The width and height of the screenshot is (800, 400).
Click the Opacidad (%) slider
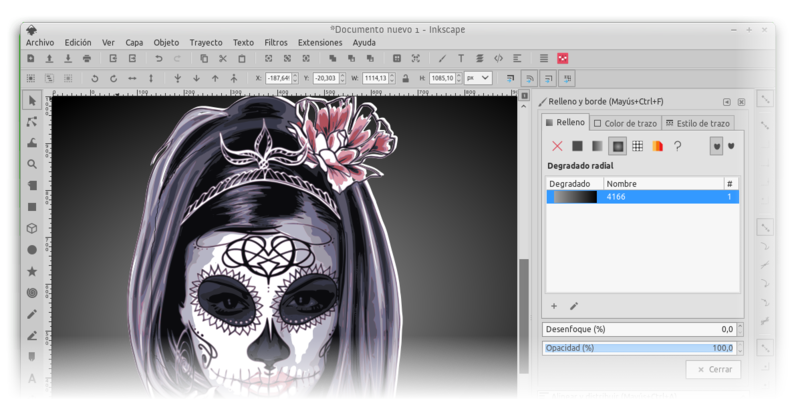pyautogui.click(x=639, y=348)
